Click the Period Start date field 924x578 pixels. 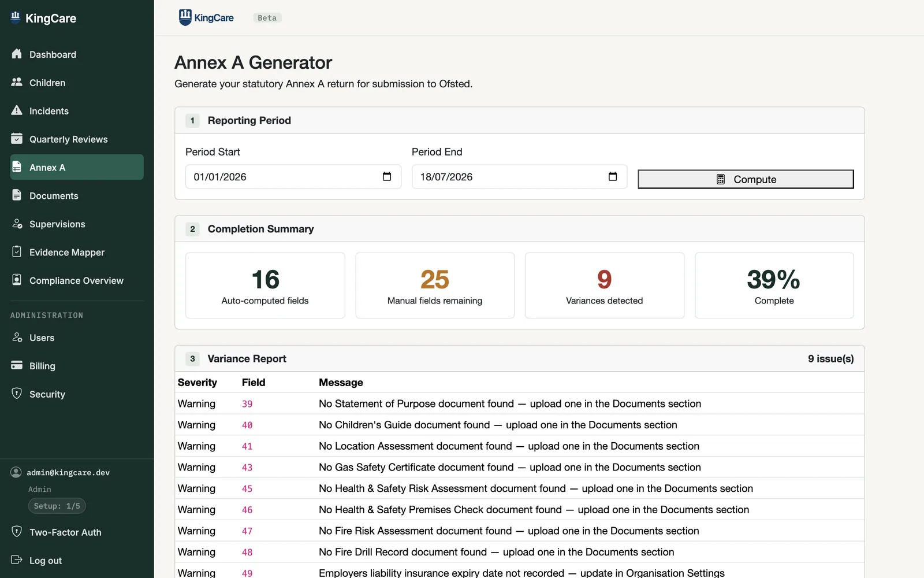pos(293,177)
